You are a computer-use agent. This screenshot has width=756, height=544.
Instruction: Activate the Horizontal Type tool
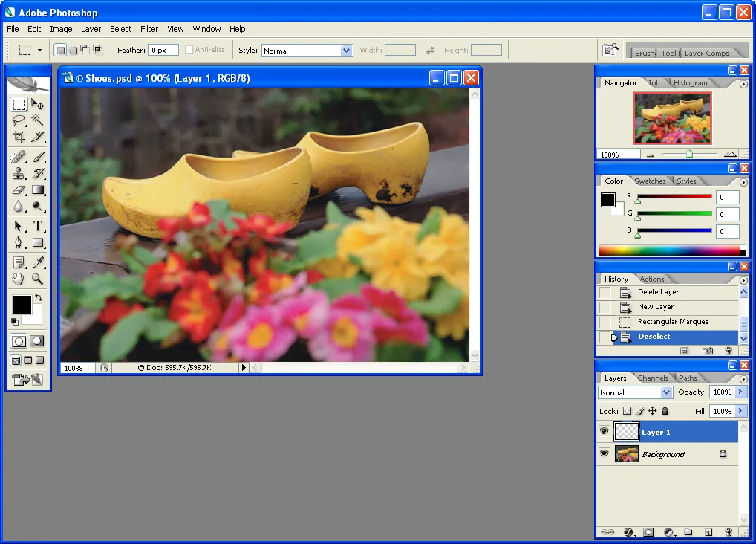point(37,226)
